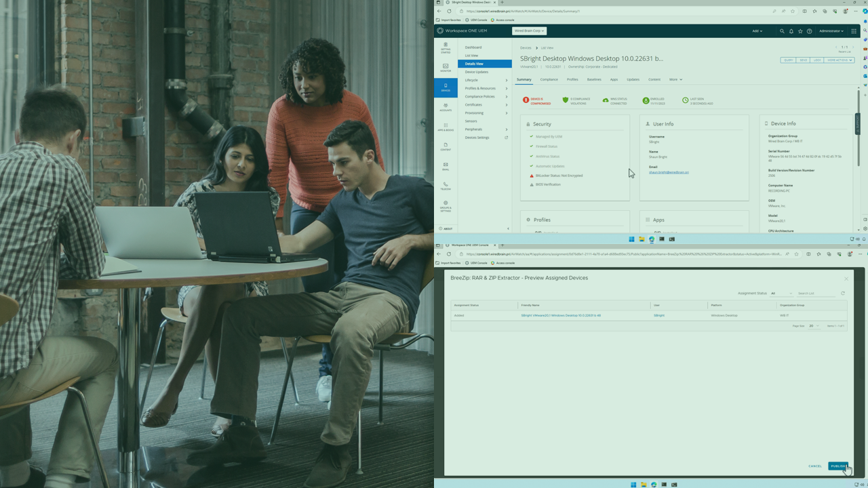Open the Email section in the left sidebar
The height and width of the screenshot is (488, 868).
(446, 166)
